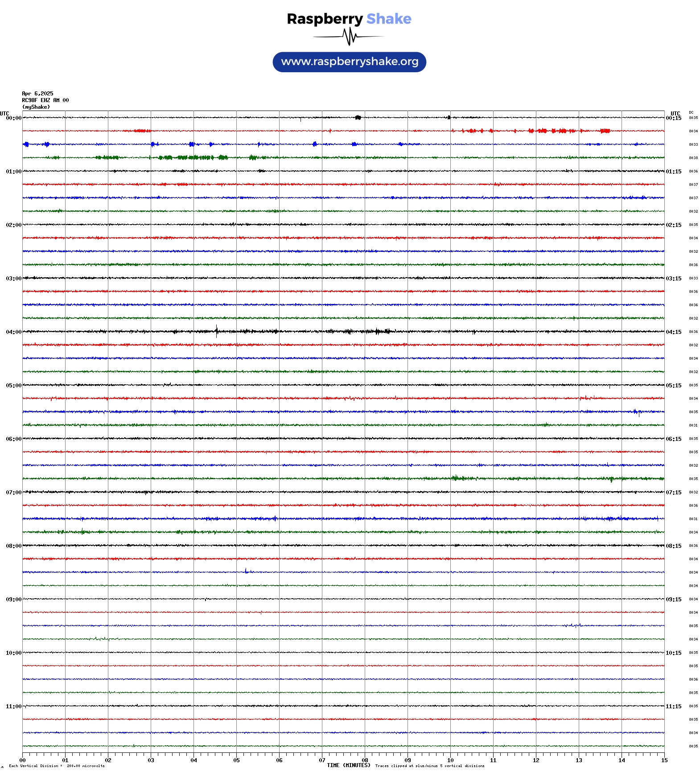Viewport: 700px width, 772px height.
Task: Click the 05:15 row end label
Action: point(674,386)
